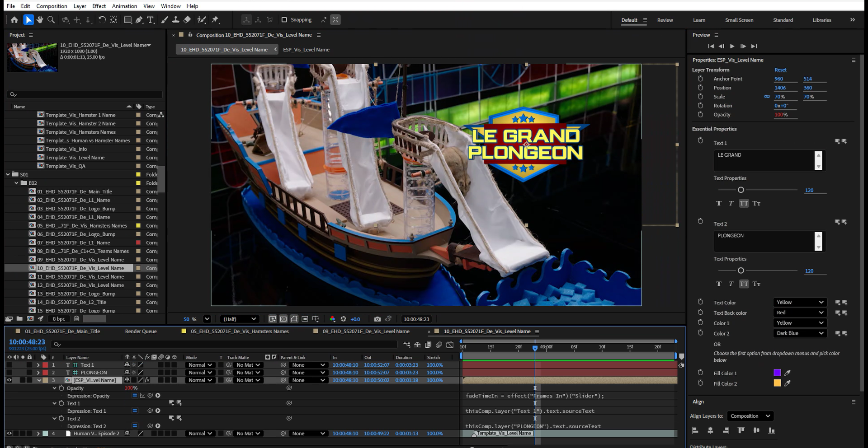
Task: Play the preview
Action: coord(732,46)
